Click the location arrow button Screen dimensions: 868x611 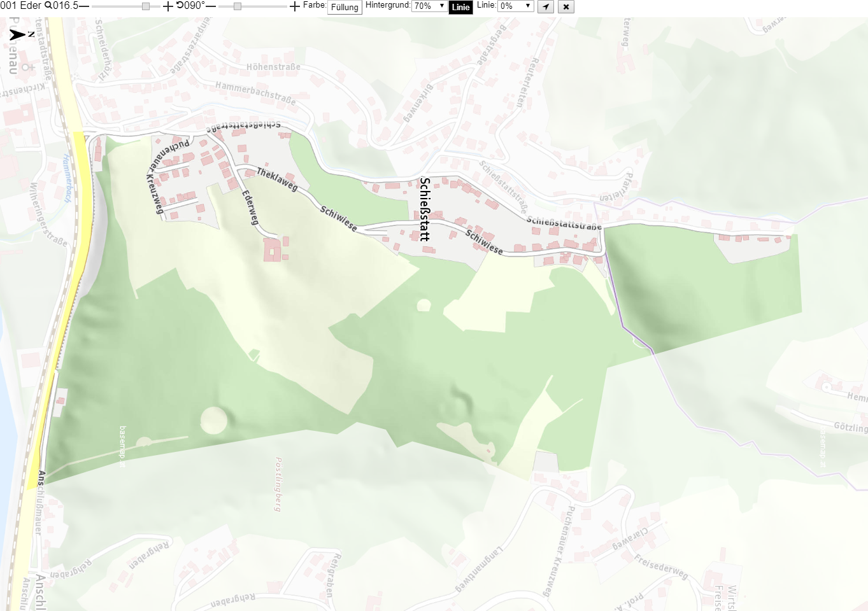tap(546, 7)
